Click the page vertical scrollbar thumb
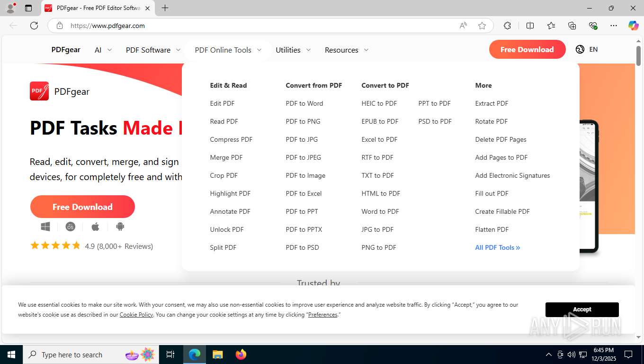Viewport: 644px width, 364px height. [638, 55]
